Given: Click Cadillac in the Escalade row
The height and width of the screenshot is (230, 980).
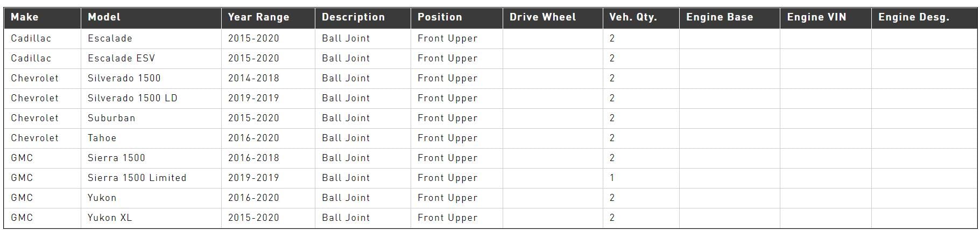Looking at the screenshot, I should [31, 38].
